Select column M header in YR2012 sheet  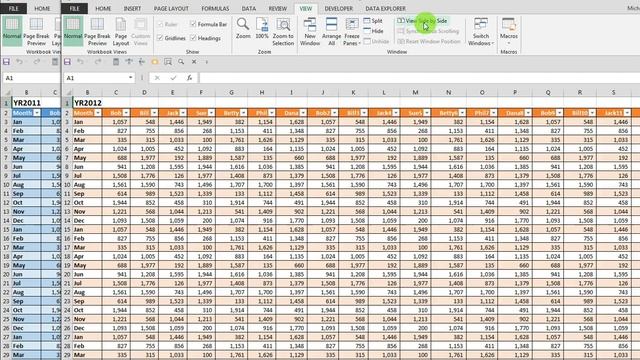pyautogui.click(x=415, y=93)
